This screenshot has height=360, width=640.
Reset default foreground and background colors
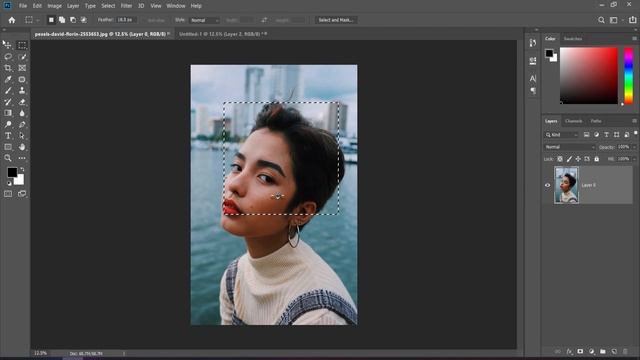pos(9,183)
